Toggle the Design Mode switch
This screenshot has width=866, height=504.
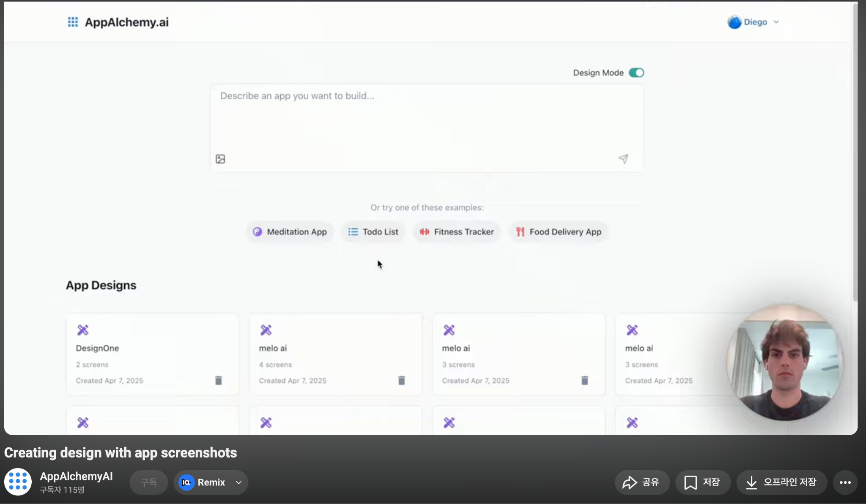pos(636,73)
